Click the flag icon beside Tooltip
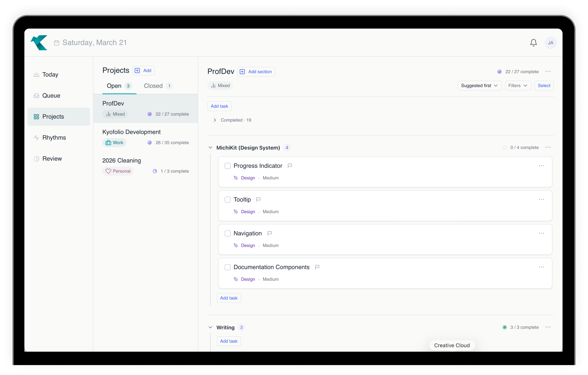 (258, 199)
